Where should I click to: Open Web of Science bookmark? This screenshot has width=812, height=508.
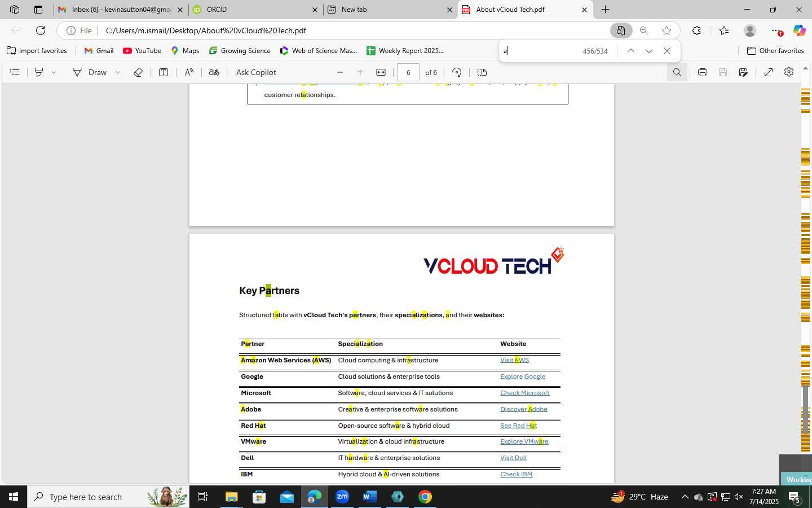(x=319, y=51)
